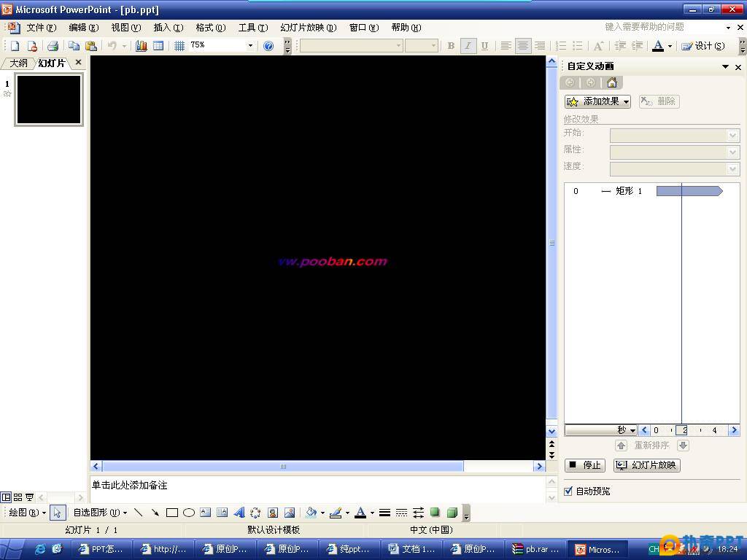Open font color dropdown arrow in top toolbar
Viewport: 747px width, 560px height.
(670, 46)
